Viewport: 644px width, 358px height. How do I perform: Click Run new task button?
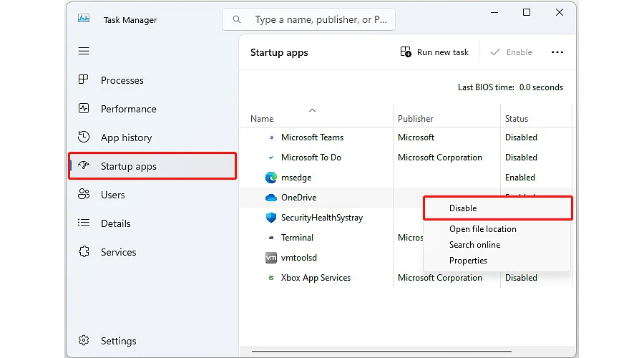click(434, 52)
